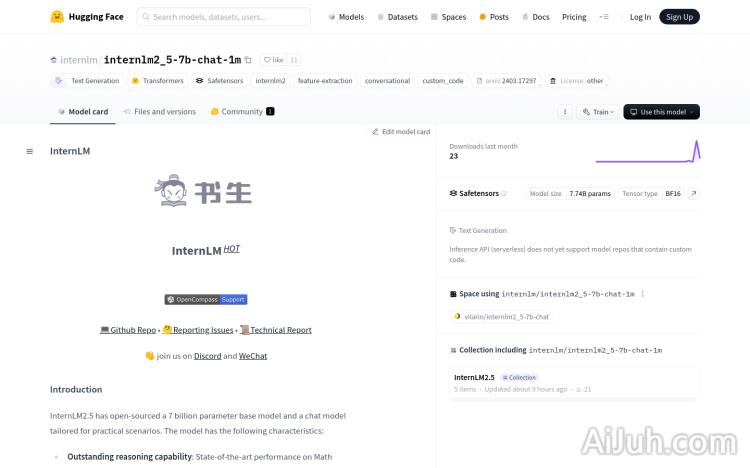Click Log In
This screenshot has height=468, width=750.
640,17
